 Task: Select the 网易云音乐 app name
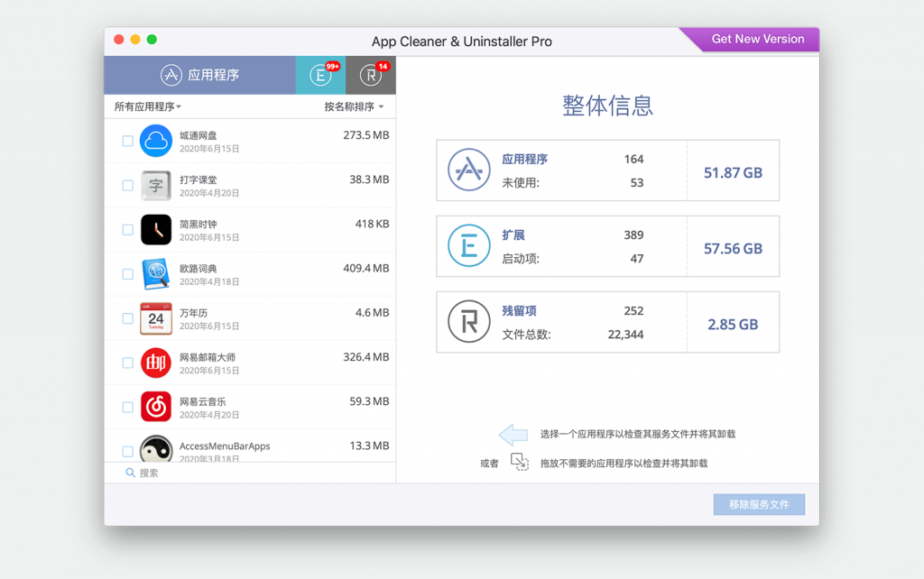pos(203,401)
